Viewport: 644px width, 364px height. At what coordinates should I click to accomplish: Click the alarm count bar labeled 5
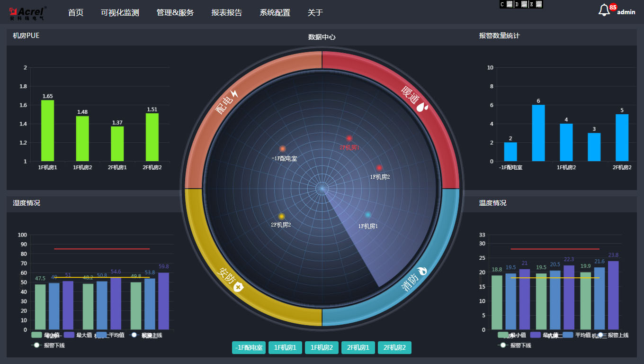tap(622, 137)
